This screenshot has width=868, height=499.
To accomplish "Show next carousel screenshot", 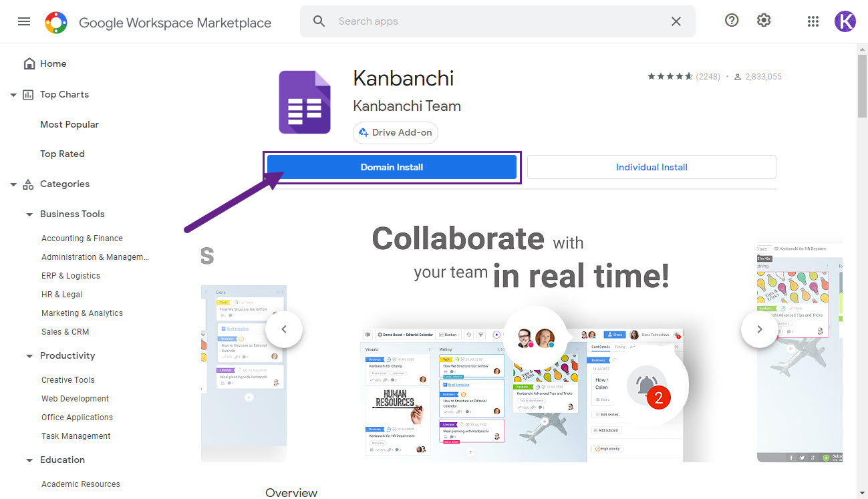I will point(760,329).
